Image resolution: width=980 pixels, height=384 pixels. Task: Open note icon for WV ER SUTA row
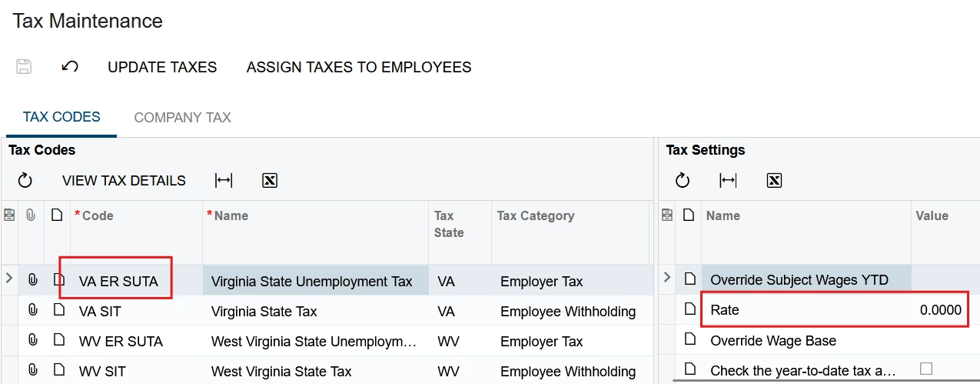(57, 339)
